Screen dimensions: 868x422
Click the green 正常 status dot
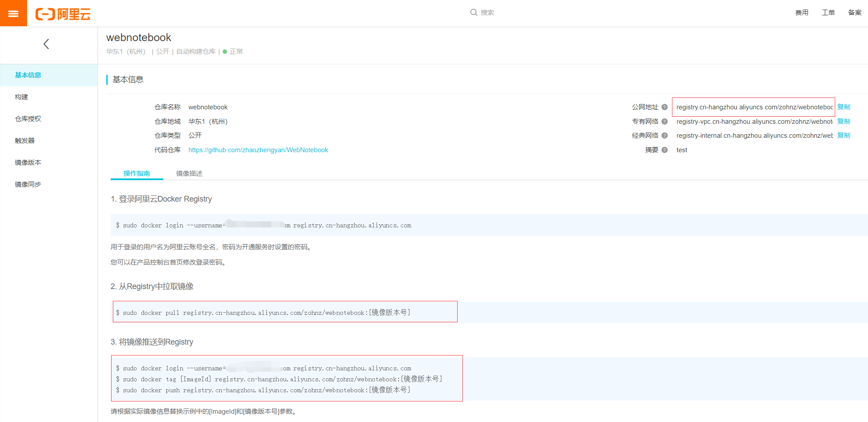[x=225, y=52]
